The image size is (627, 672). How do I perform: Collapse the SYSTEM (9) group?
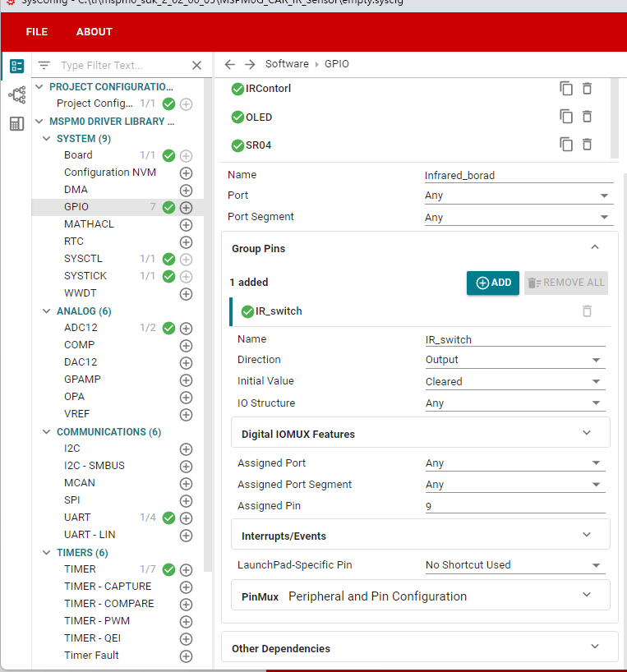click(x=47, y=139)
